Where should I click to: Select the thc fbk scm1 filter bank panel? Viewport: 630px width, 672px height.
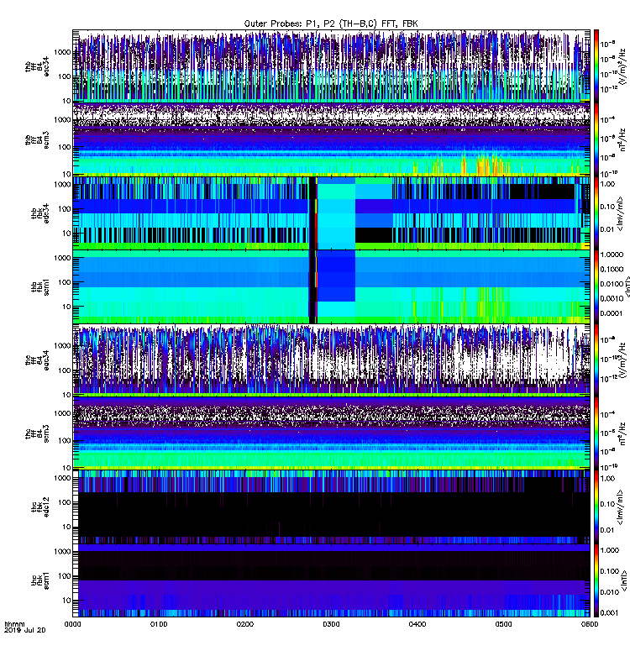pos(331,580)
